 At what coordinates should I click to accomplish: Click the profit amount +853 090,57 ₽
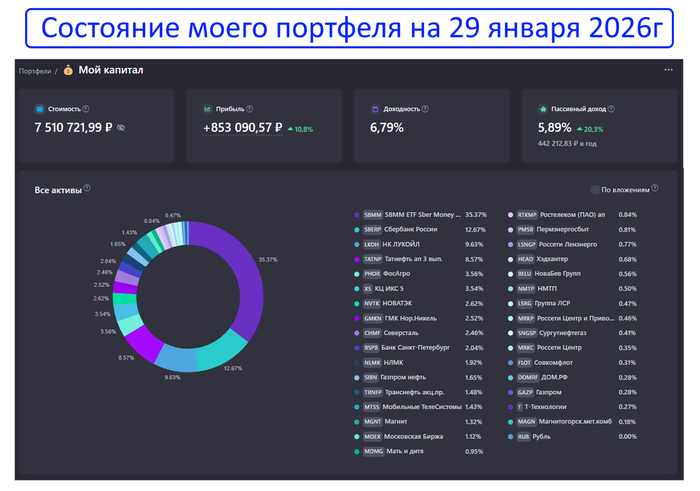[242, 128]
